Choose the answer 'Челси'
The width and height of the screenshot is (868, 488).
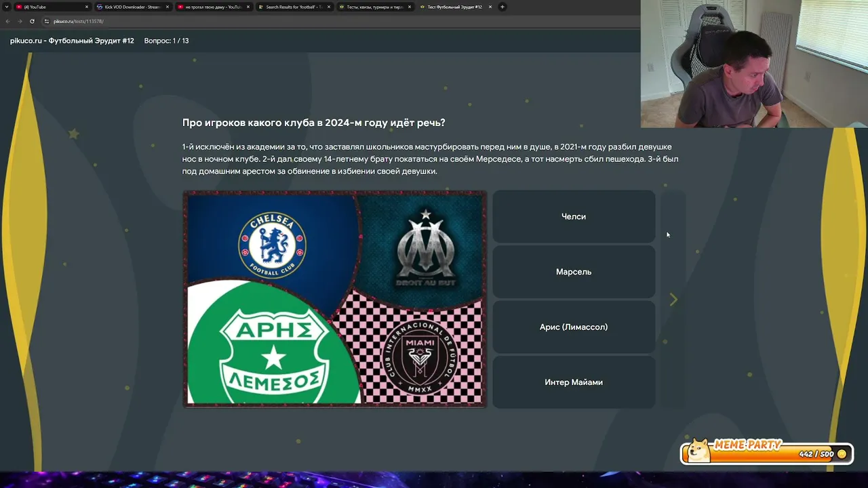(574, 216)
